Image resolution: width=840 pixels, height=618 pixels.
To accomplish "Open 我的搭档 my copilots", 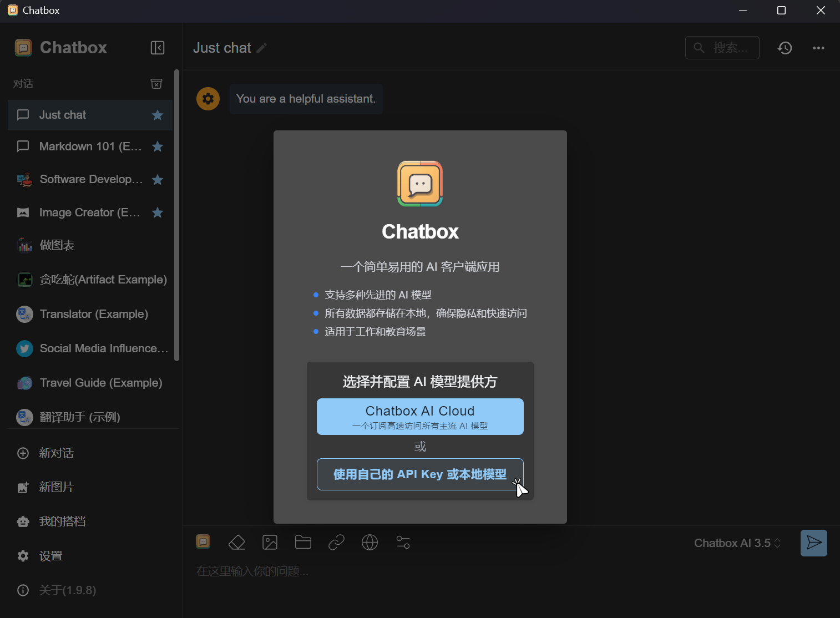I will (x=90, y=521).
